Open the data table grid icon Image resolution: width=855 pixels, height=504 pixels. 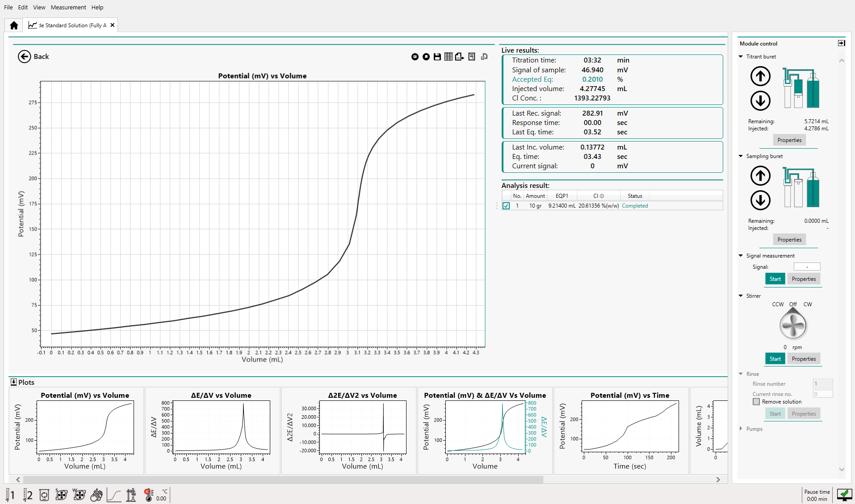(448, 57)
